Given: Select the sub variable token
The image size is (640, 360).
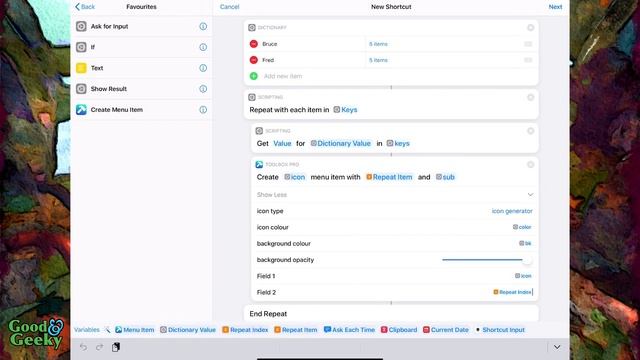Looking at the screenshot, I should tap(445, 177).
